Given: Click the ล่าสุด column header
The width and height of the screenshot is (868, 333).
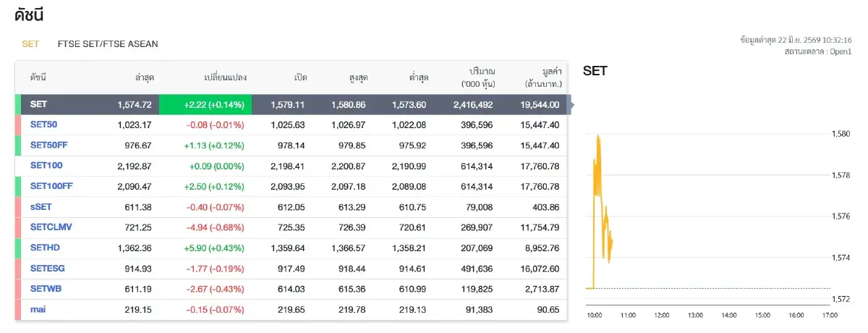Looking at the screenshot, I should pyautogui.click(x=143, y=77).
